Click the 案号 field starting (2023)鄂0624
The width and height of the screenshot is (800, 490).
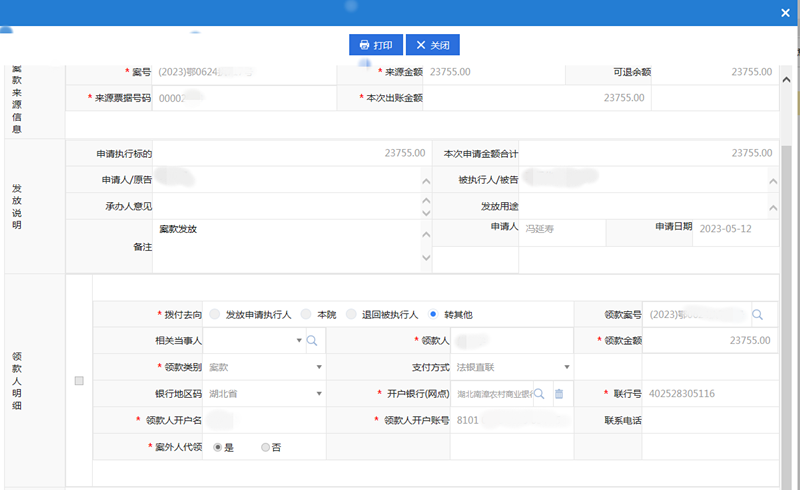coord(244,72)
